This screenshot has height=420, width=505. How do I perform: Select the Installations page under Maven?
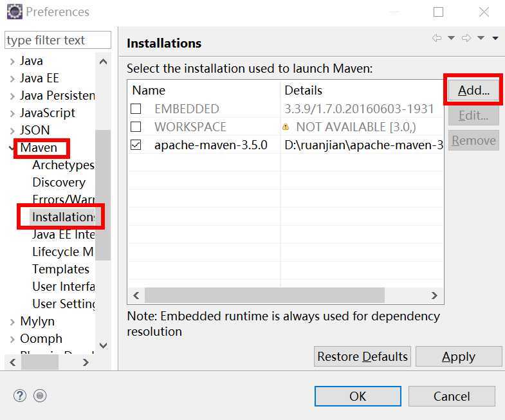63,217
